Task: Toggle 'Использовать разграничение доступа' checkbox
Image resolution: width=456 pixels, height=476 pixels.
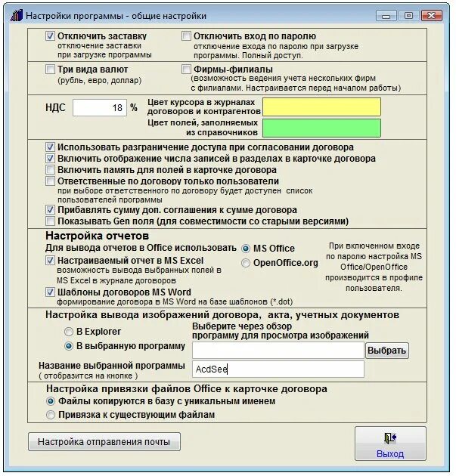Action: point(50,147)
